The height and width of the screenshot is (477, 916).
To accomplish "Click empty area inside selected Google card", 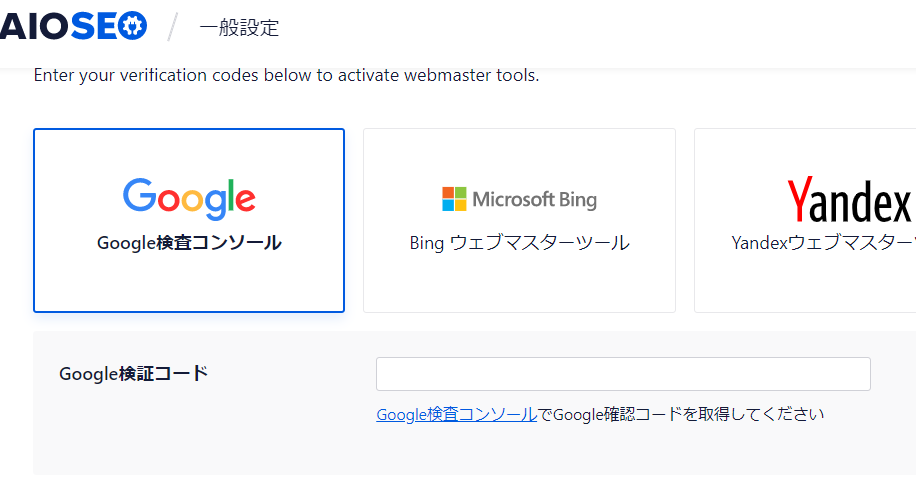I will tap(189, 285).
